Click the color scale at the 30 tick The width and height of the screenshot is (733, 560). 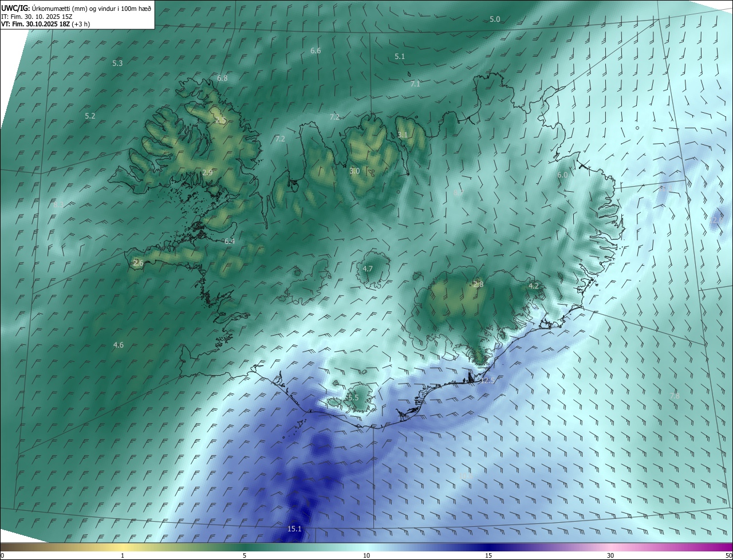tap(610, 556)
